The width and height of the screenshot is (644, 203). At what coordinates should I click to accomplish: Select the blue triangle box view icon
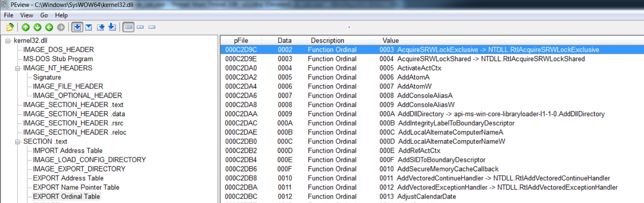88,27
